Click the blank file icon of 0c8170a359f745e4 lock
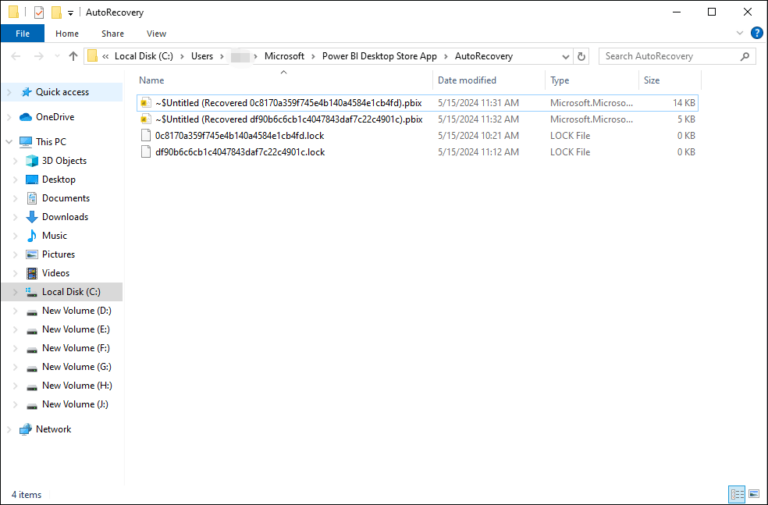This screenshot has width=768, height=505. pyautogui.click(x=145, y=136)
